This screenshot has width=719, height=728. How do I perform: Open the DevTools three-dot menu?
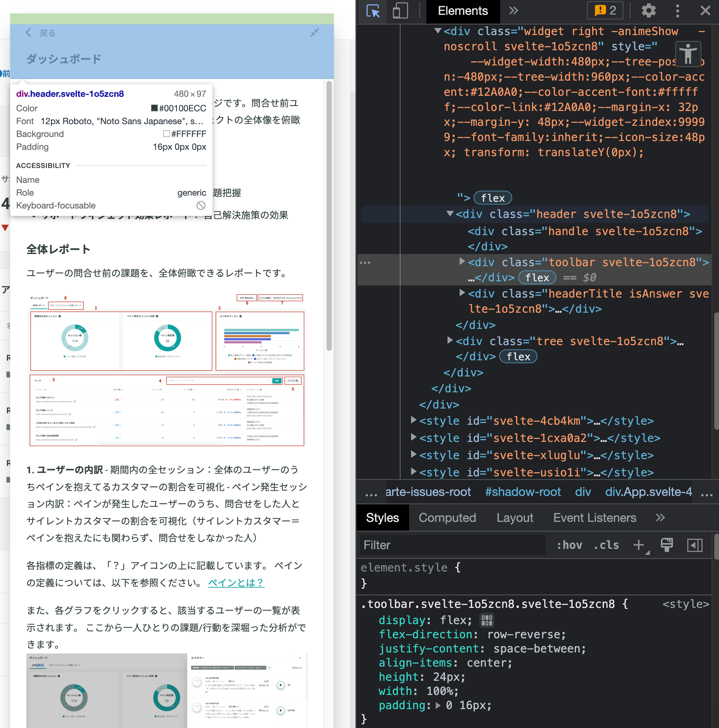click(677, 11)
